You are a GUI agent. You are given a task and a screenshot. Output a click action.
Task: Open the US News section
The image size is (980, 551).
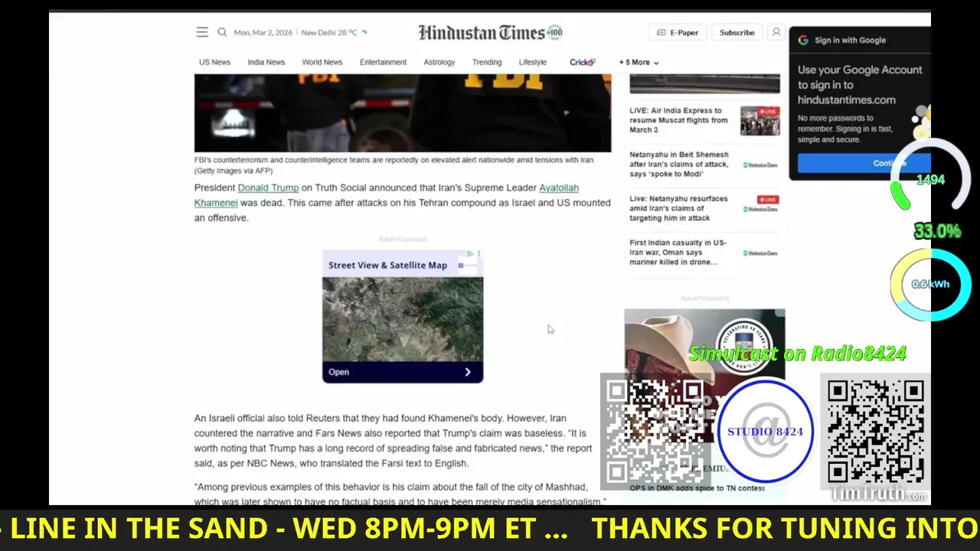coord(214,62)
